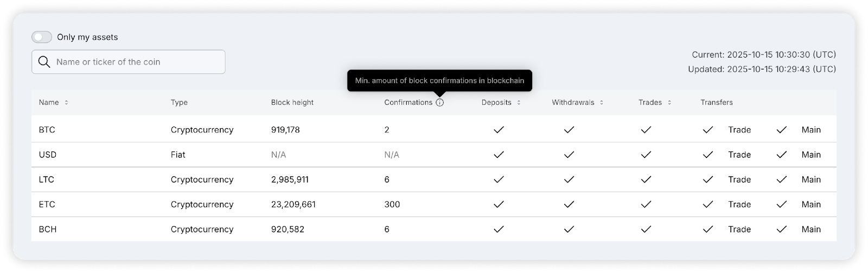Sort by Withdrawals column arrows

pyautogui.click(x=602, y=103)
